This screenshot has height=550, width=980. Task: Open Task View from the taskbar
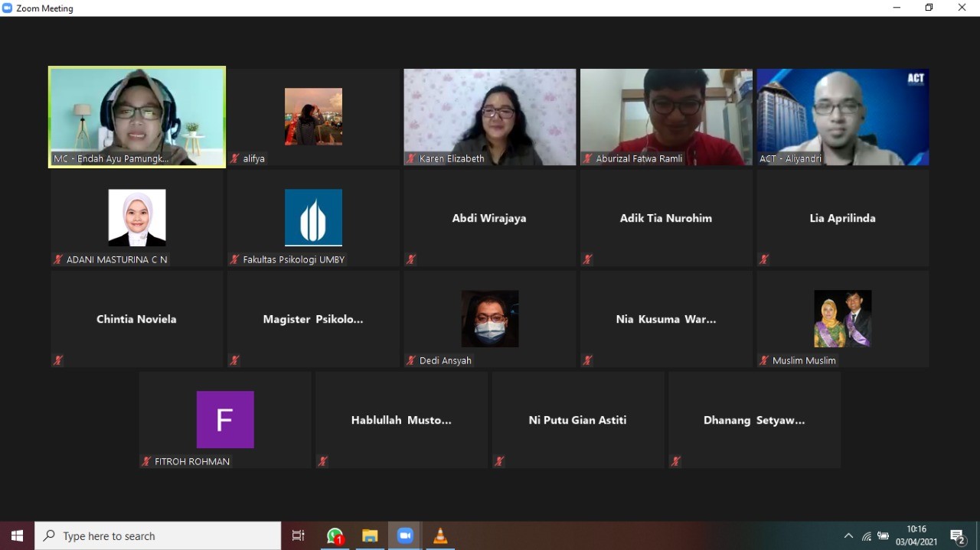[299, 535]
